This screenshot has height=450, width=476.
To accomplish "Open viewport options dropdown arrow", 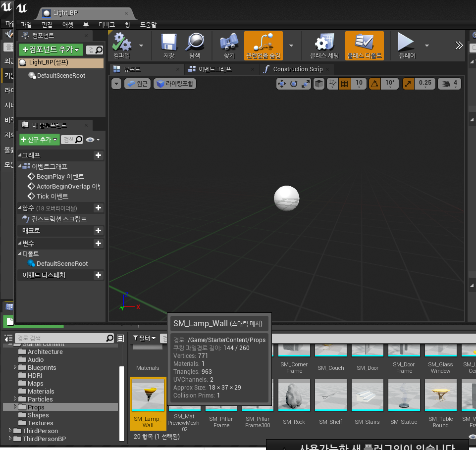I will click(x=116, y=84).
